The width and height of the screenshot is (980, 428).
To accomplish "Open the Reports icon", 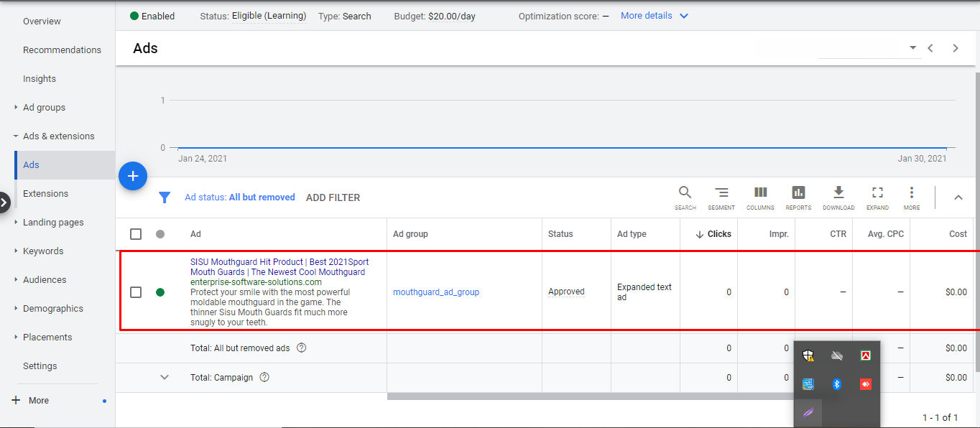I will tap(798, 192).
